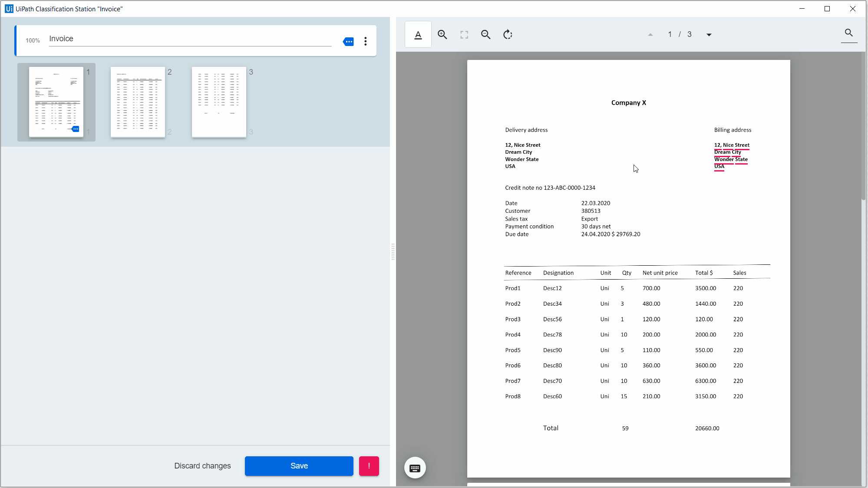Zoom in on the document
The width and height of the screenshot is (868, 488).
[x=442, y=35]
